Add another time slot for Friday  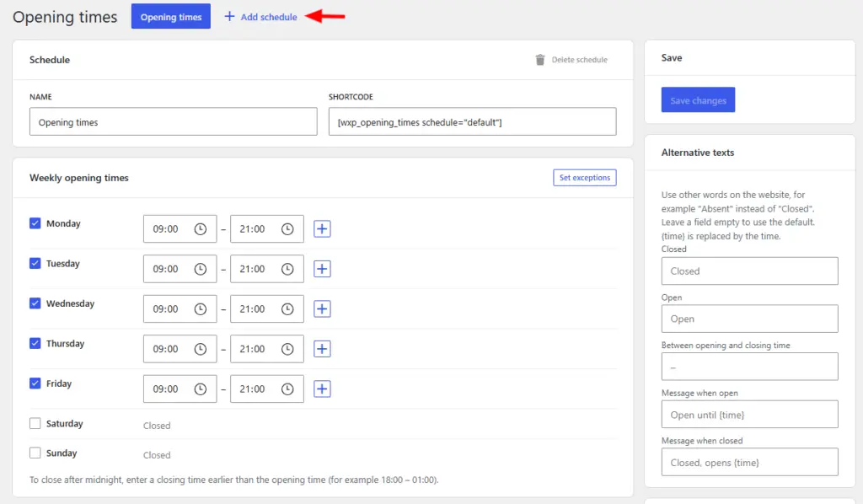pos(322,389)
